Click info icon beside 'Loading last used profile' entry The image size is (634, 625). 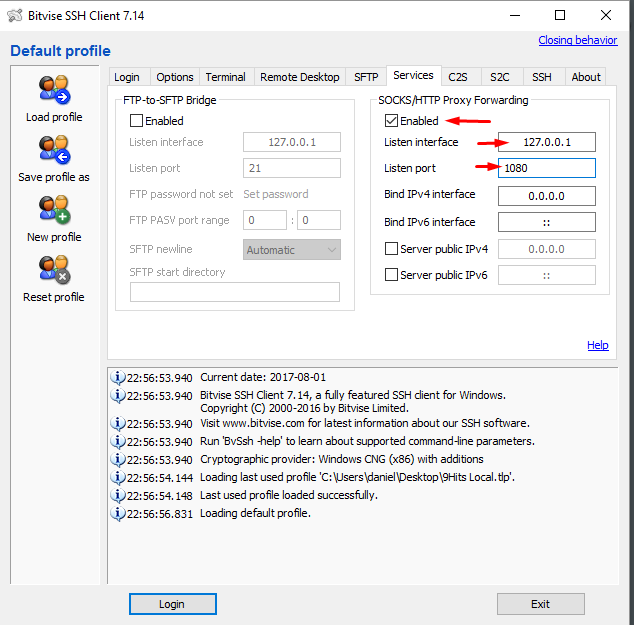(x=118, y=477)
